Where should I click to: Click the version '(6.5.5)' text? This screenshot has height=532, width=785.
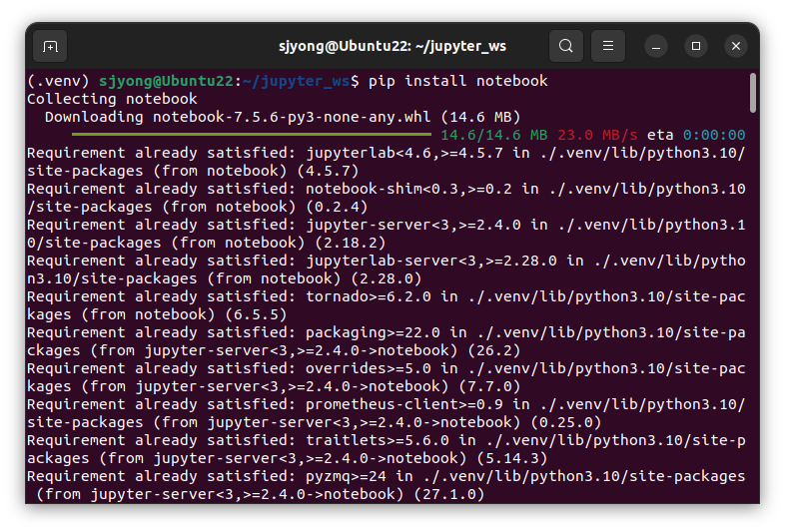coord(256,315)
